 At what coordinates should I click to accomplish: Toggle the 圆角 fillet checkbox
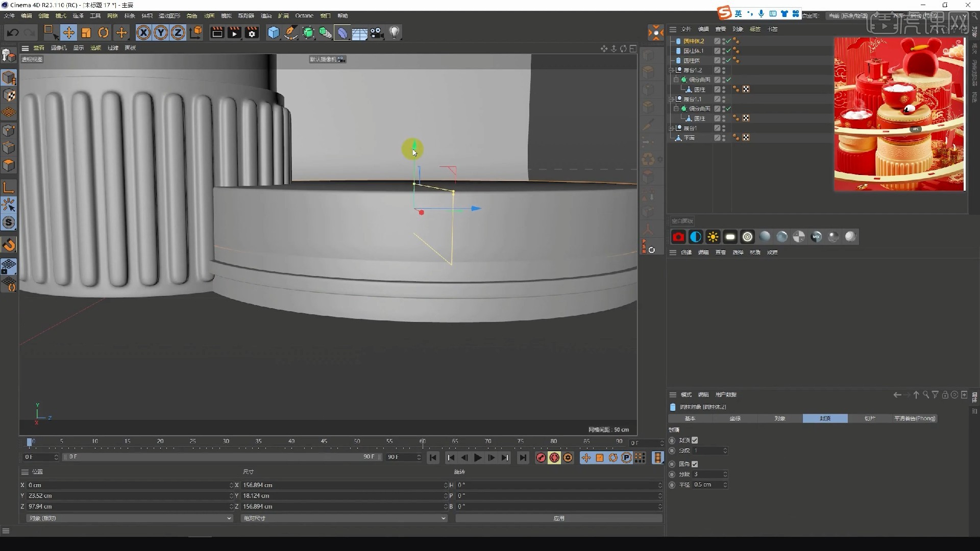(x=695, y=464)
